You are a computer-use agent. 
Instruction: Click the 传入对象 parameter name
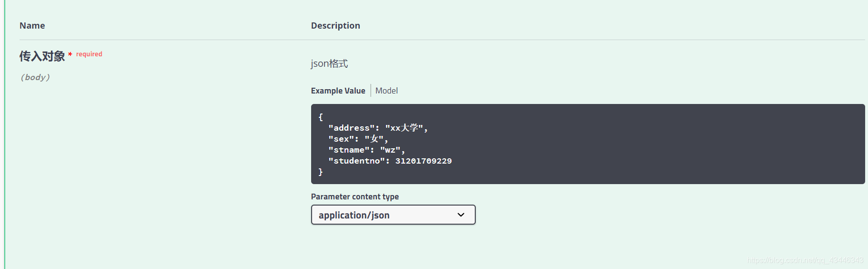tap(42, 56)
